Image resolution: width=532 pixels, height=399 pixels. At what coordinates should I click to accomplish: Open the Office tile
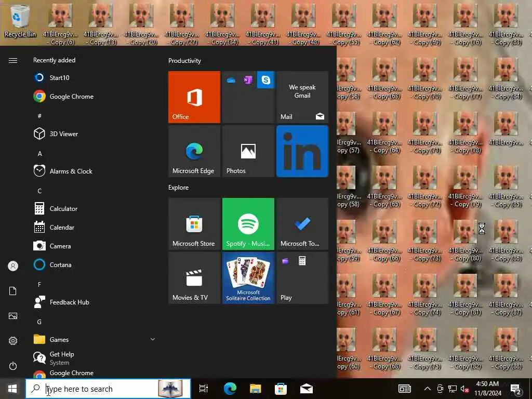pos(194,97)
